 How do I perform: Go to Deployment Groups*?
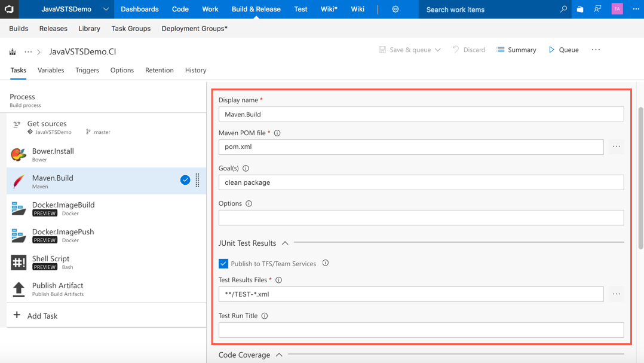(x=194, y=28)
